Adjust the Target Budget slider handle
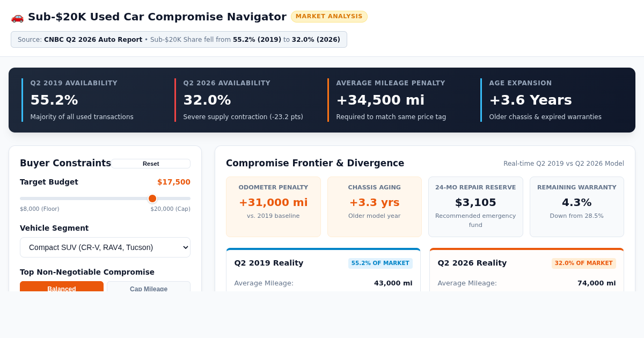Screen dimensions: 644x338 click(152, 199)
